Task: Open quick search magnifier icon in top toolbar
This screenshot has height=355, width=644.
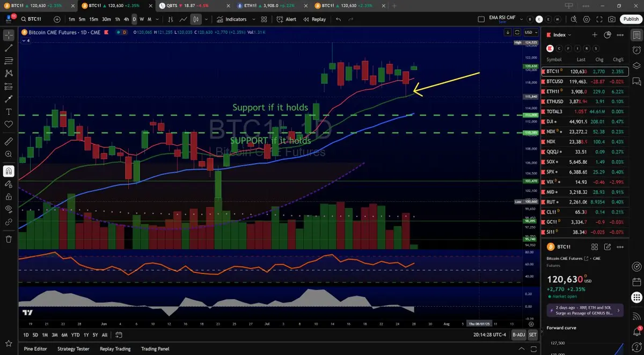Action: pos(573,19)
